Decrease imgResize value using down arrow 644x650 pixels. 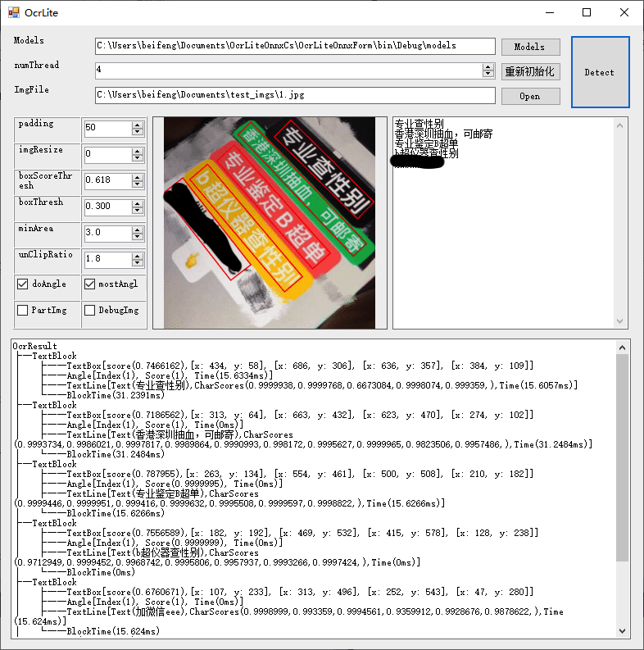[138, 158]
